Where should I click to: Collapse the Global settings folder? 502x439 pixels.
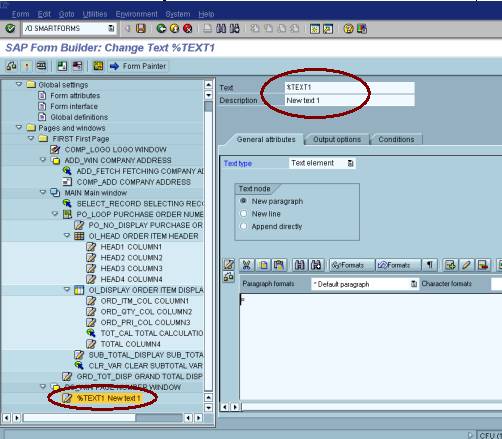(x=19, y=84)
